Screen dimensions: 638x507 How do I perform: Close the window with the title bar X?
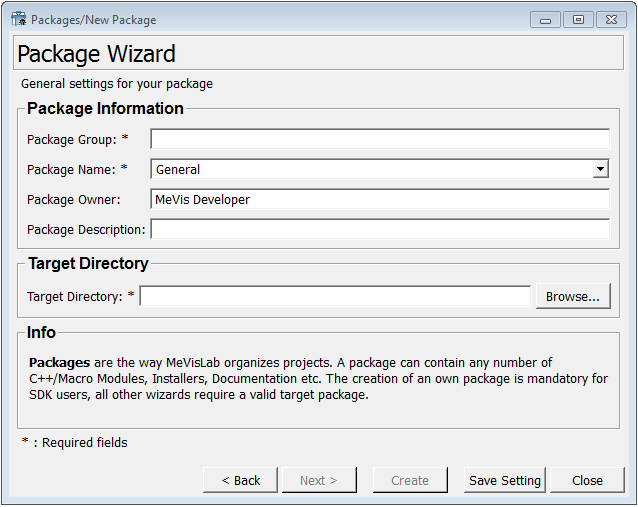click(609, 19)
